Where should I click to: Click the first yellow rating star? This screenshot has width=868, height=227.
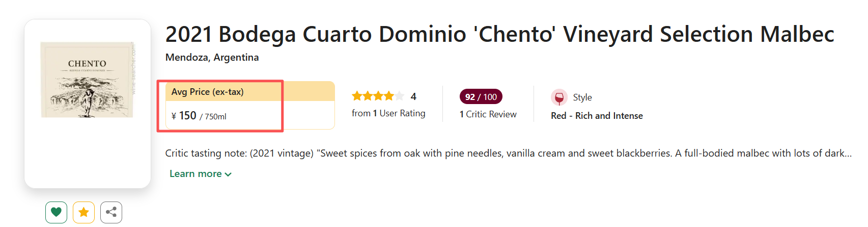[357, 96]
